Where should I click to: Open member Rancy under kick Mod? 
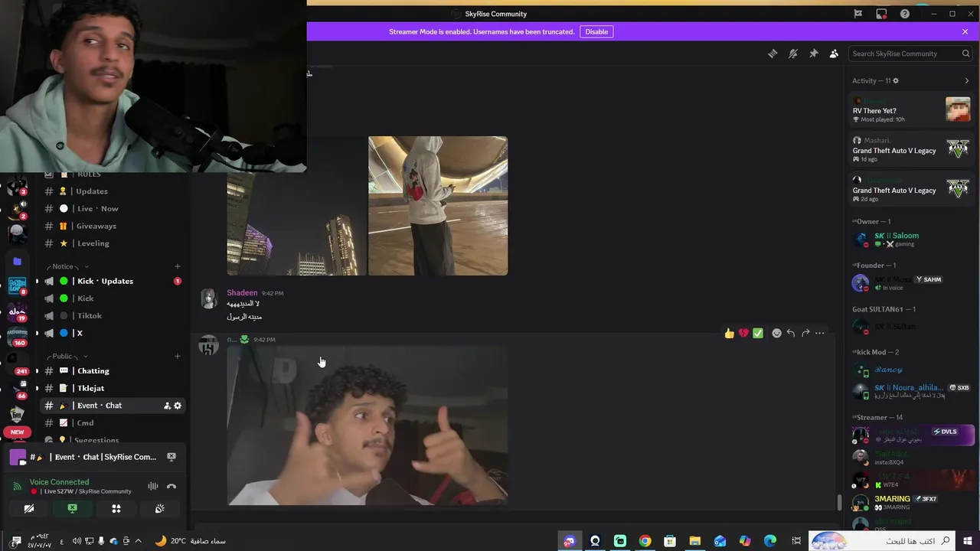(x=912, y=370)
